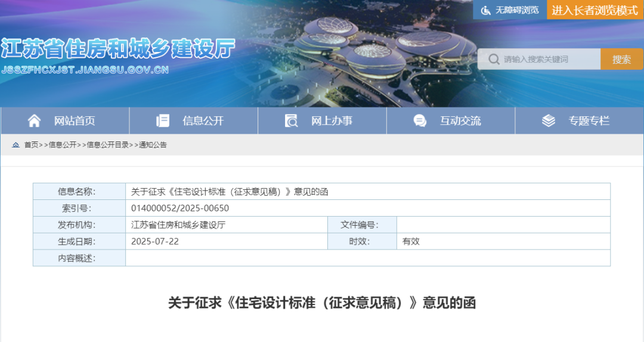Click the stacked layers icon beside 专题专栏
Viewport: 644px width, 342px height.
click(x=549, y=121)
